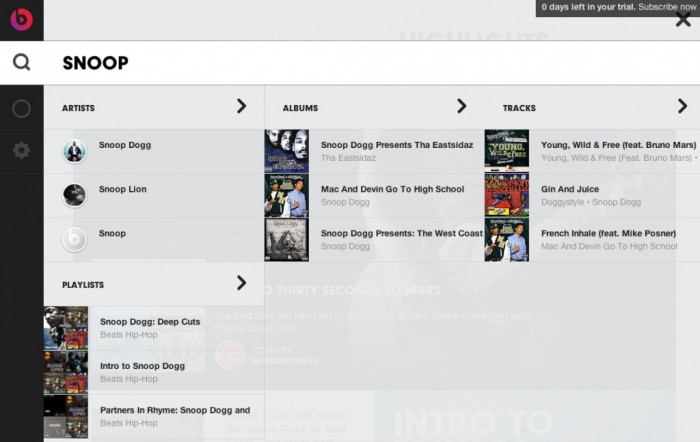This screenshot has height=442, width=700.
Task: Close the search overlay with X
Action: coord(683,20)
